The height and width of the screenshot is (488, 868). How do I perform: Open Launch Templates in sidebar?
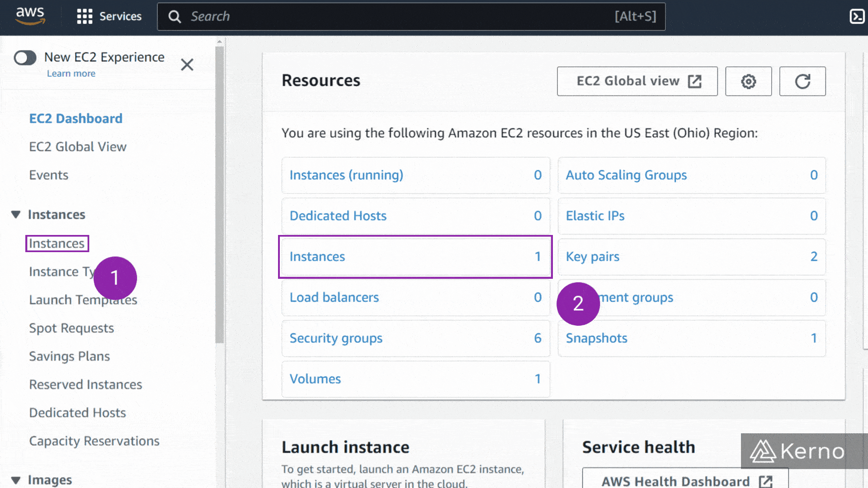click(x=83, y=300)
